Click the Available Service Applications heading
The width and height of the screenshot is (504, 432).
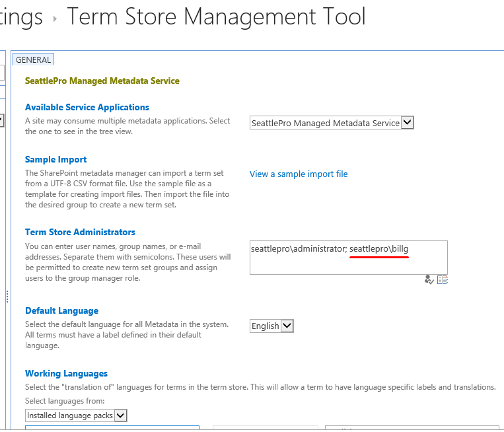click(87, 108)
